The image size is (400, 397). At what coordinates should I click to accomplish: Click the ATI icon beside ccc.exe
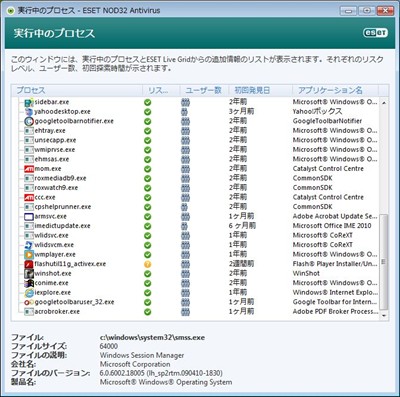29,197
